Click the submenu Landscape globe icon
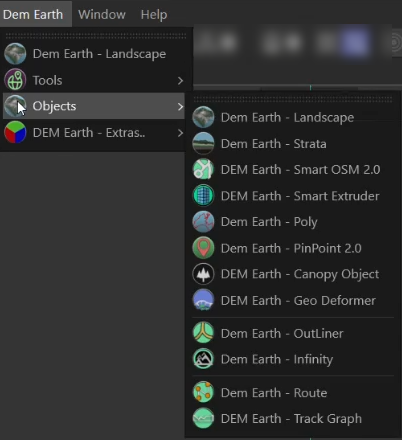 tap(203, 117)
